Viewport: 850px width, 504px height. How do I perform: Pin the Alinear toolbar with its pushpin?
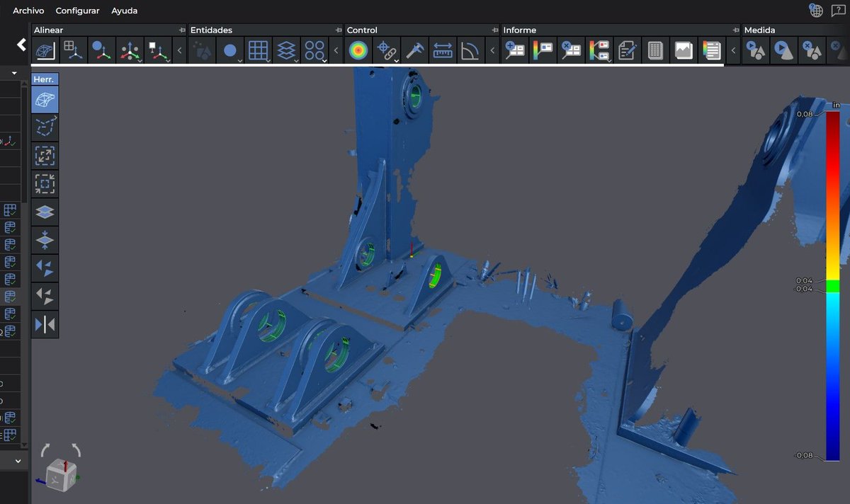pos(181,30)
